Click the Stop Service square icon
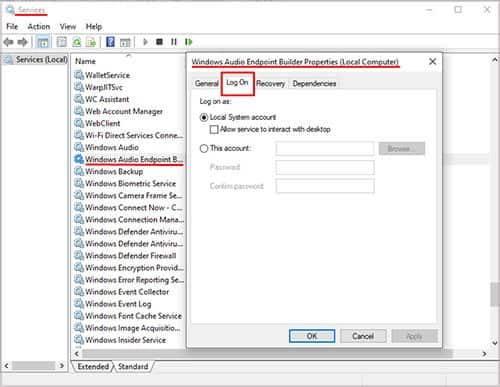Screen dimensions: 500x387 159,42
